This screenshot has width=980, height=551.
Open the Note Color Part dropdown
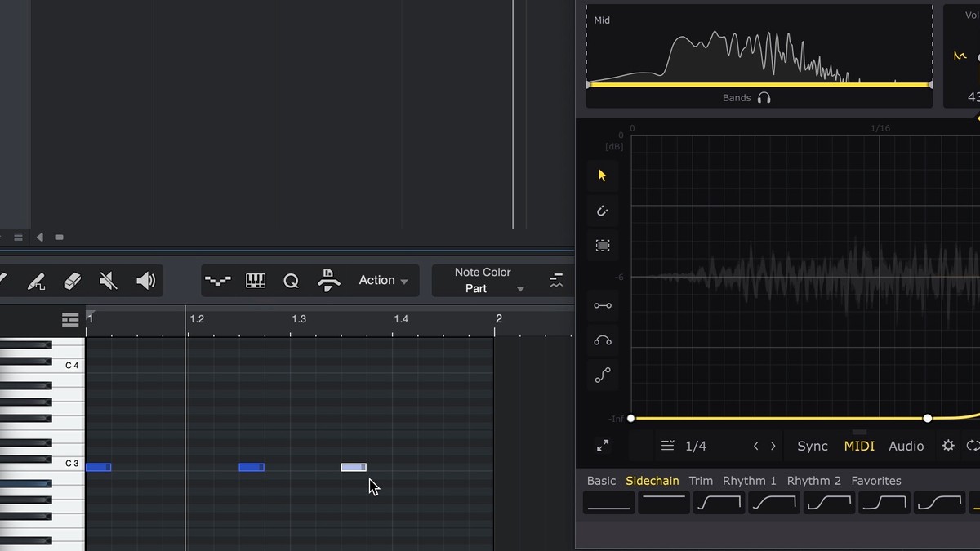[483, 281]
